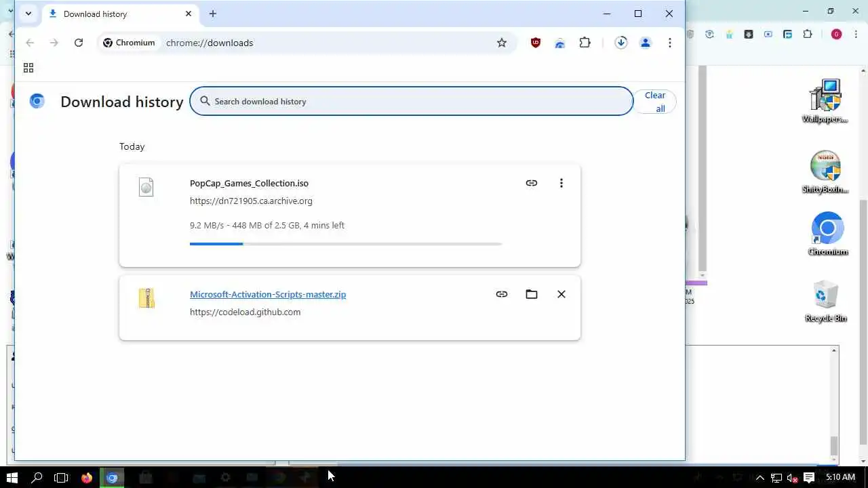Open network status in system tray

776,478
